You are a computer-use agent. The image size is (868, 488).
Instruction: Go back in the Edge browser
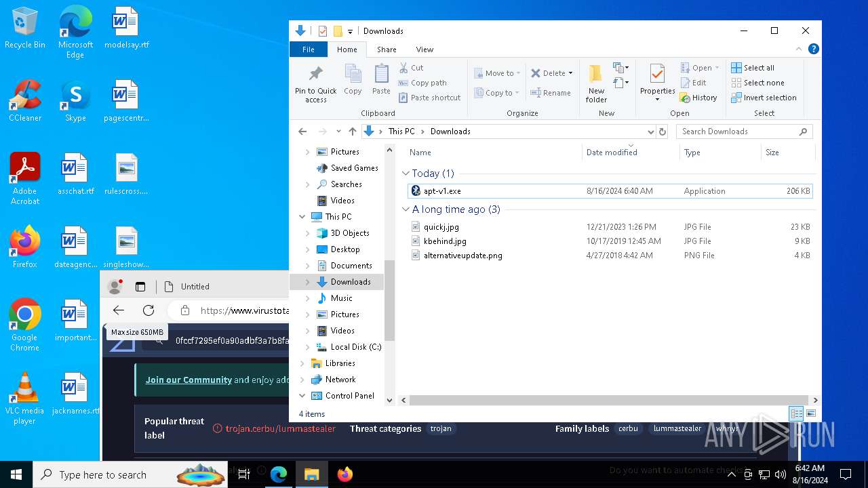click(119, 310)
